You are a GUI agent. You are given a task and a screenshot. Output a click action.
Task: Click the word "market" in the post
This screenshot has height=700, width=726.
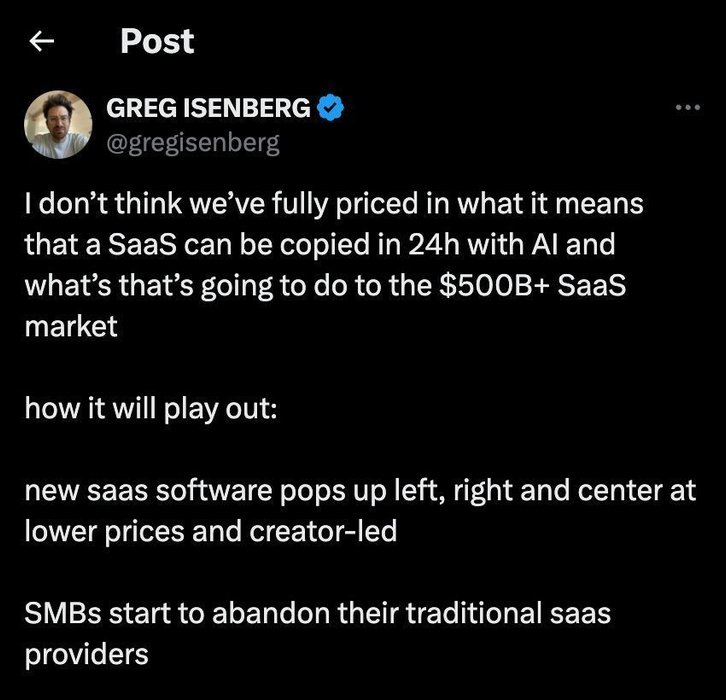(70, 326)
